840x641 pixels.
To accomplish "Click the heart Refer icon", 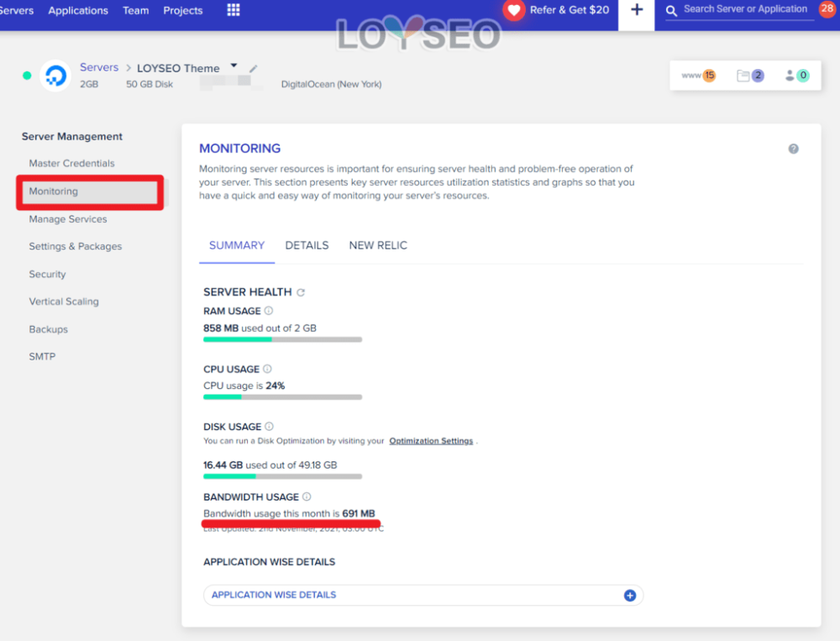I will 514,10.
